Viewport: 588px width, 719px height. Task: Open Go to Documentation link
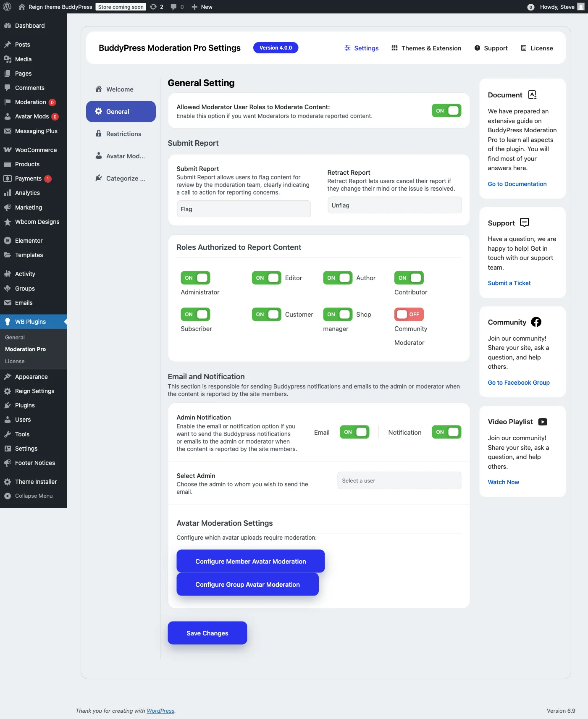click(x=517, y=184)
